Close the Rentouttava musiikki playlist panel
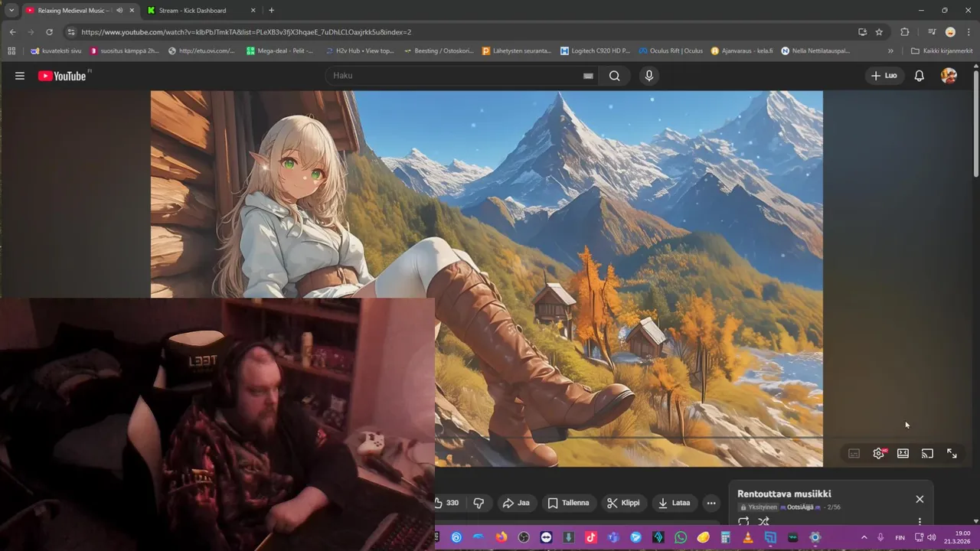980x551 pixels. pos(920,499)
